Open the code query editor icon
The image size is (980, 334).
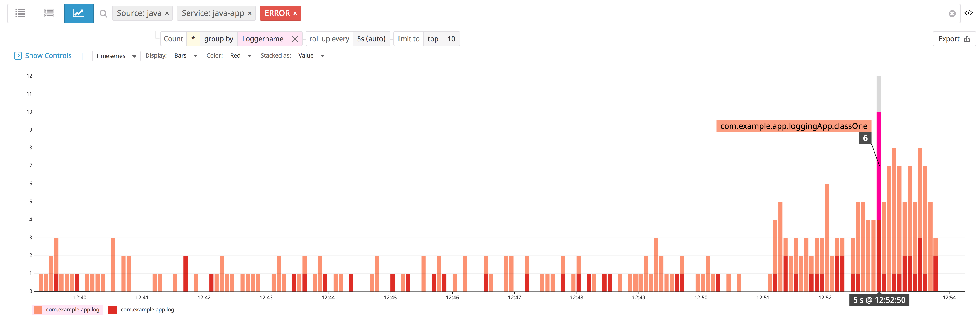[968, 13]
